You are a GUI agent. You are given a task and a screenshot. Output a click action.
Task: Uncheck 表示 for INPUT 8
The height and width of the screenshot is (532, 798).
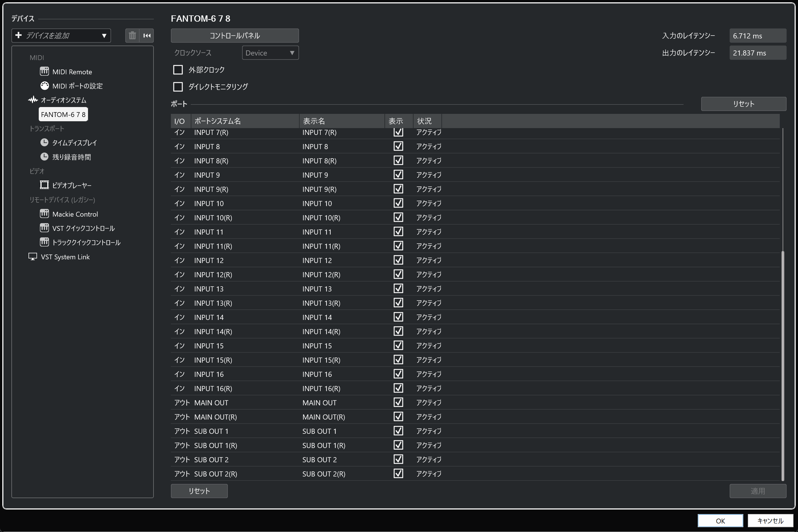click(x=398, y=146)
